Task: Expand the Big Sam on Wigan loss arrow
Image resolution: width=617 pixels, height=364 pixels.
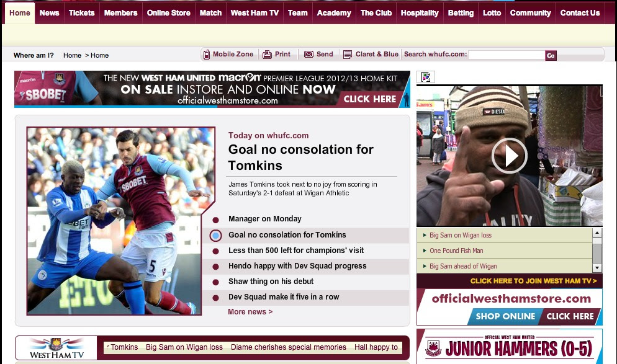Action: click(425, 235)
